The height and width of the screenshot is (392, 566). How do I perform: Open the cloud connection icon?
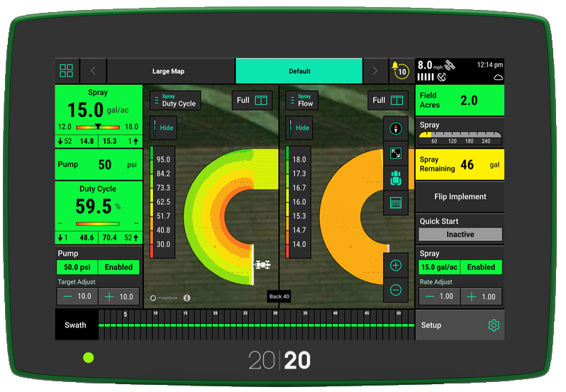click(498, 77)
